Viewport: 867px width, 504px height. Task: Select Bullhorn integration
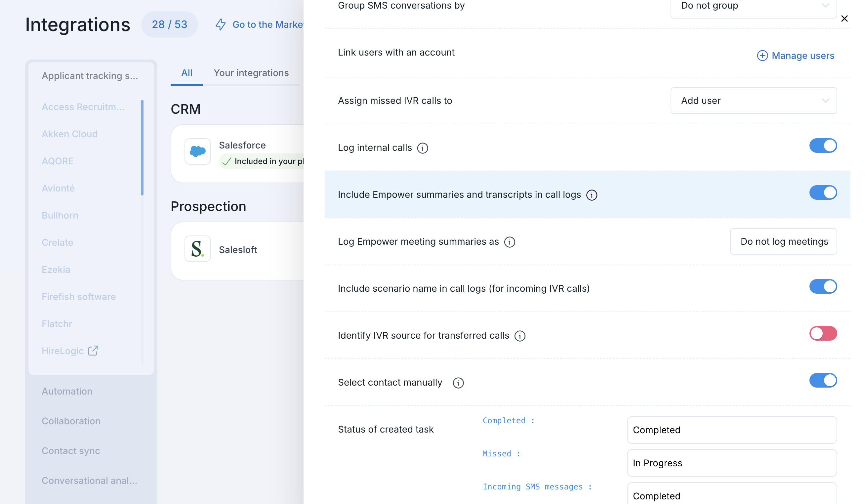(x=60, y=215)
